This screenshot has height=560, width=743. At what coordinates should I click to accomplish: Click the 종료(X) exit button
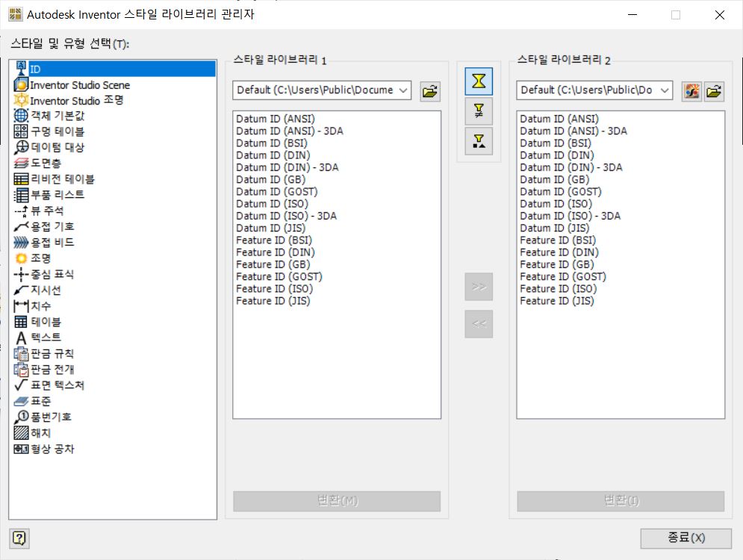[686, 538]
